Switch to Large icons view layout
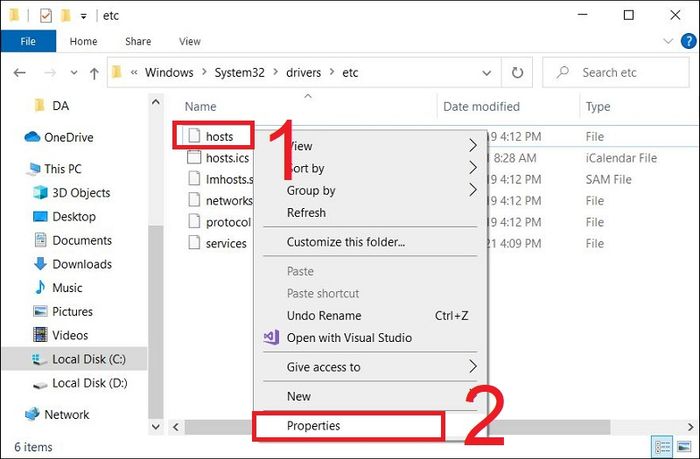 [684, 446]
